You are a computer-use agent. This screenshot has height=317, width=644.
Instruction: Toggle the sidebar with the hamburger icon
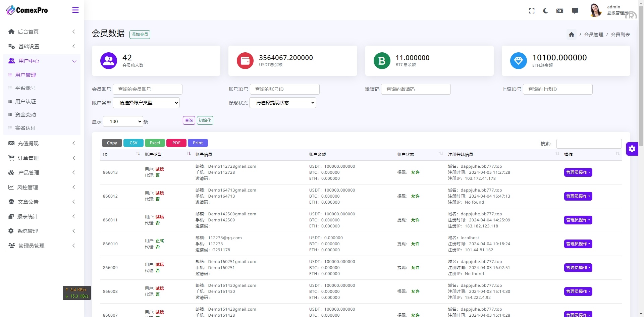75,10
